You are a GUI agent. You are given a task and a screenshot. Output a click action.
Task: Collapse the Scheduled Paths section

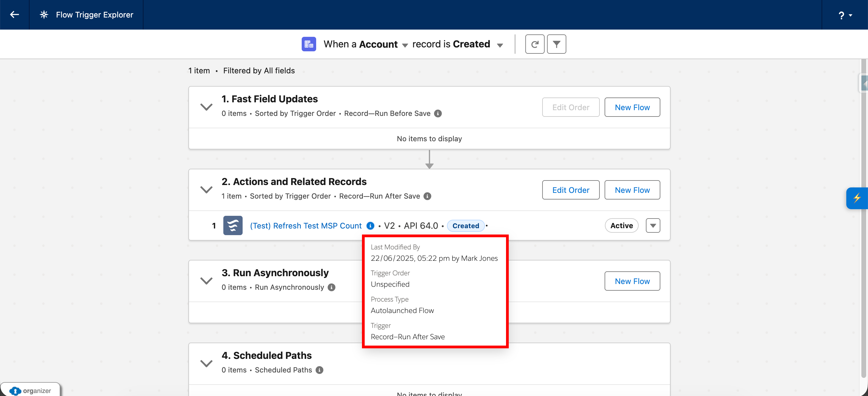206,363
